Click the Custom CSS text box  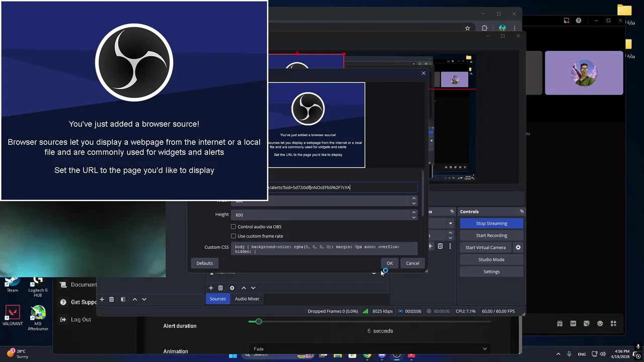pos(324,248)
